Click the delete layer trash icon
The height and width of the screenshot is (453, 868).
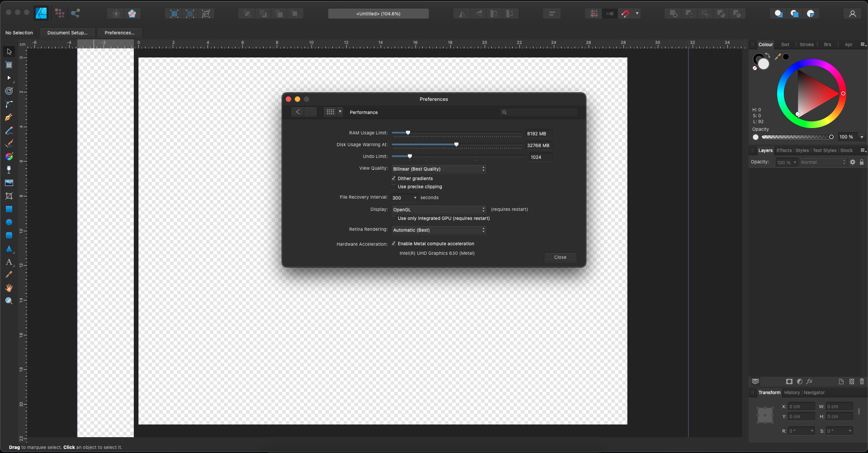(x=862, y=381)
